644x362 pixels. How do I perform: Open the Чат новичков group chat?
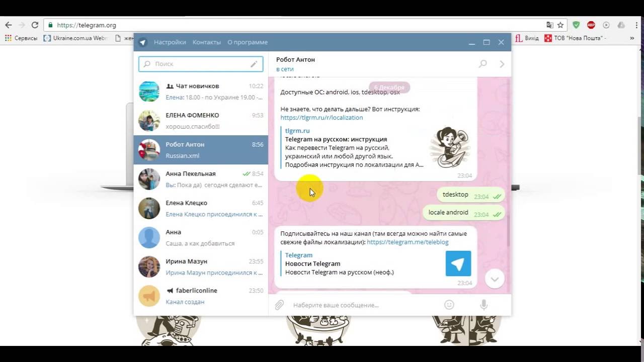pyautogui.click(x=201, y=92)
